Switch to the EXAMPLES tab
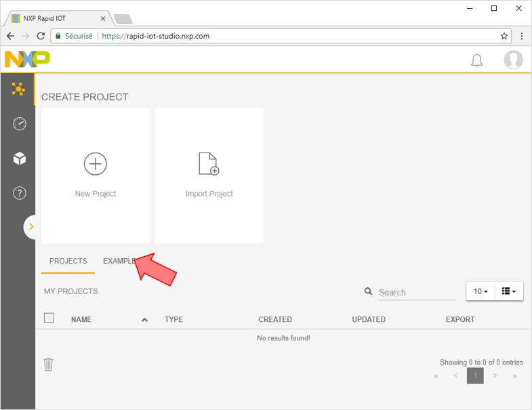This screenshot has width=532, height=410. (x=119, y=261)
